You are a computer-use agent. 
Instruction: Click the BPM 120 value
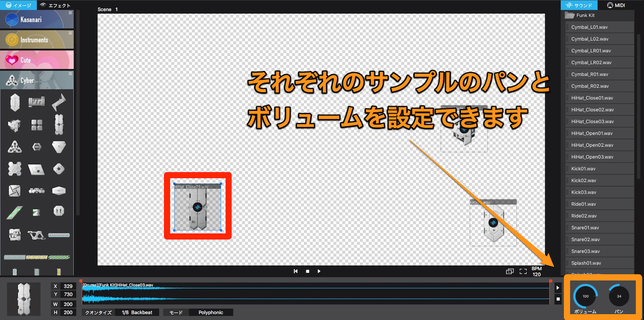(537, 272)
